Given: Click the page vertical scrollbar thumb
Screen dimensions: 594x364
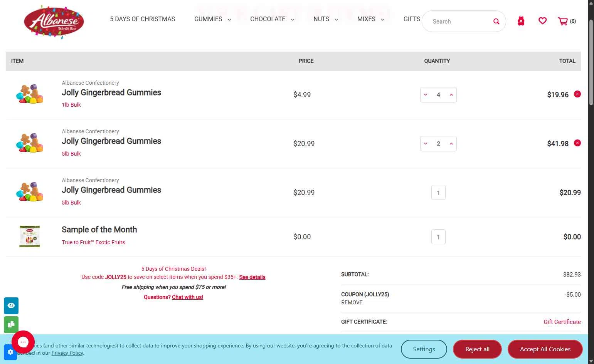Looking at the screenshot, I should 591,62.
